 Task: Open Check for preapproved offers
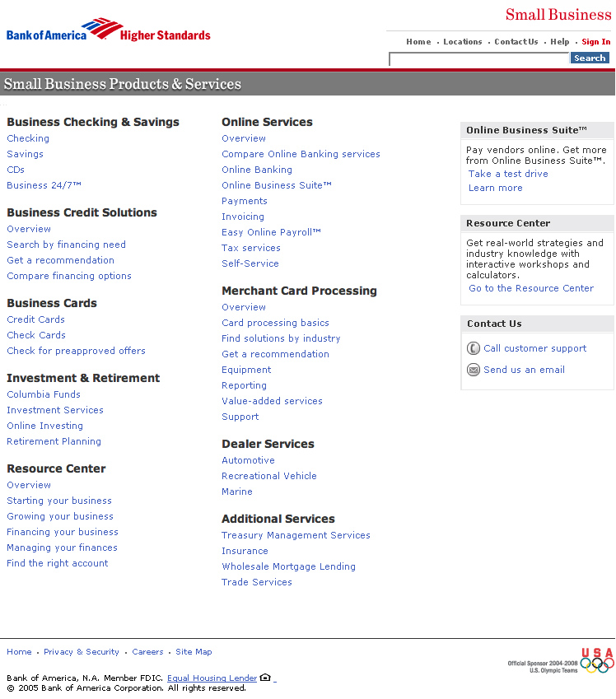pos(76,351)
